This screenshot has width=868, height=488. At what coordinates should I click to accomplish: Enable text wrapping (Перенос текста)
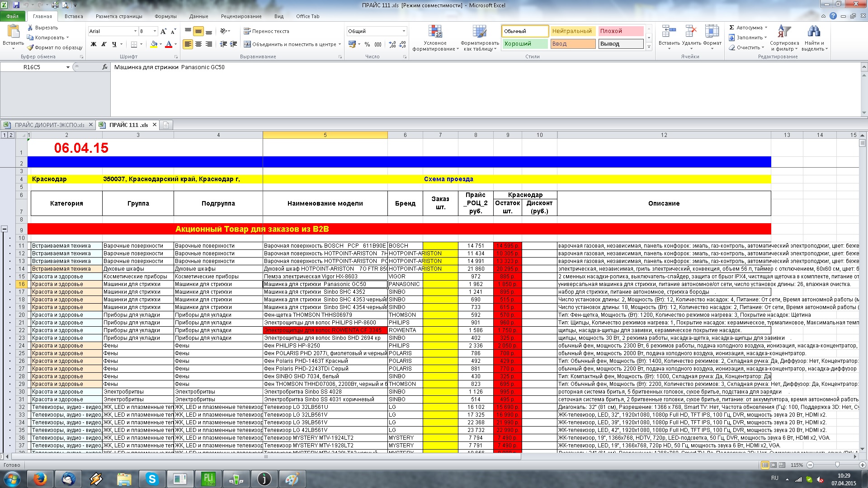point(266,31)
